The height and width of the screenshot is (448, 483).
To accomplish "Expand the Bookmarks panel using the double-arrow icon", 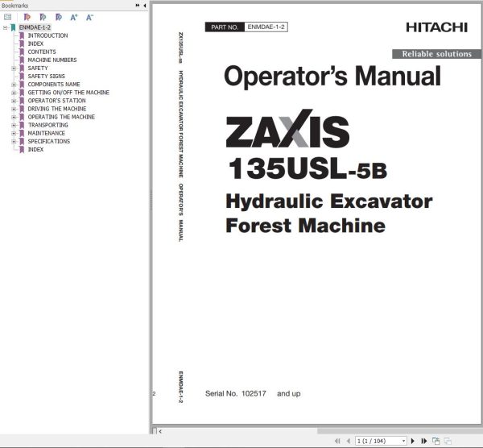I will (138, 6).
